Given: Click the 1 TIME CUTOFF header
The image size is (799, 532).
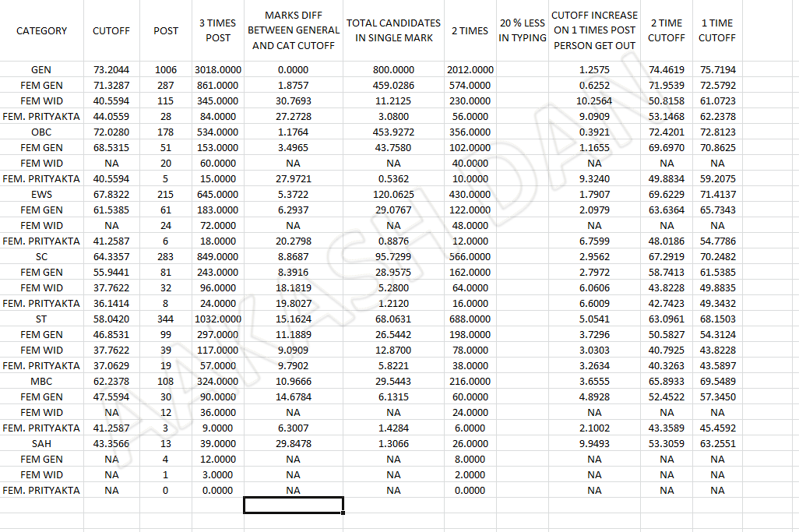Looking at the screenshot, I should point(717,30).
